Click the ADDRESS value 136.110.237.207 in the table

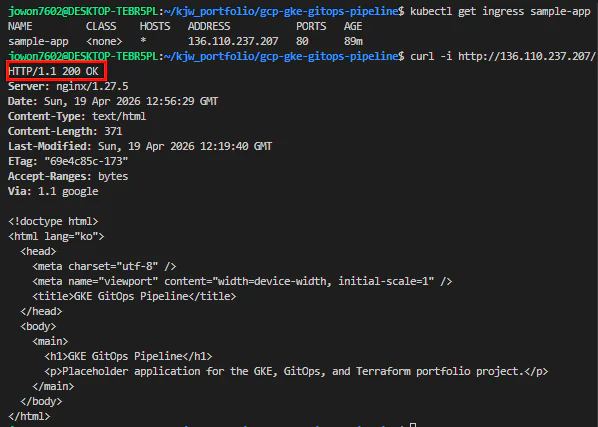pos(233,41)
